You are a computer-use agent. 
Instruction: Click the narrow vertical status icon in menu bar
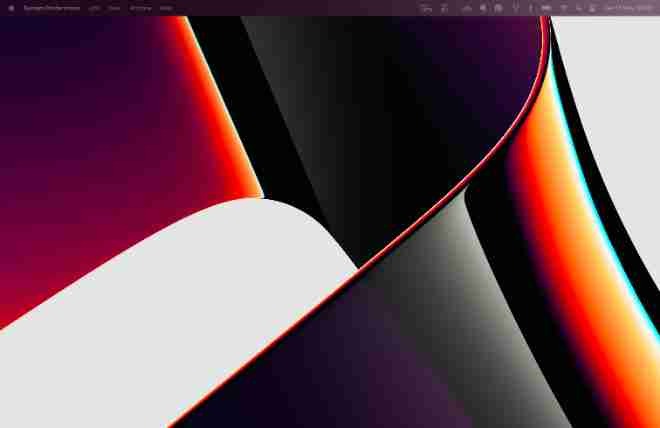530,8
